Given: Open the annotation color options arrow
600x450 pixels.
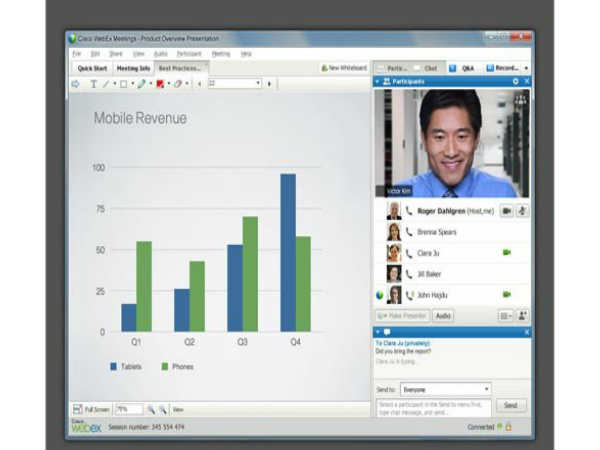Looking at the screenshot, I should pos(169,83).
